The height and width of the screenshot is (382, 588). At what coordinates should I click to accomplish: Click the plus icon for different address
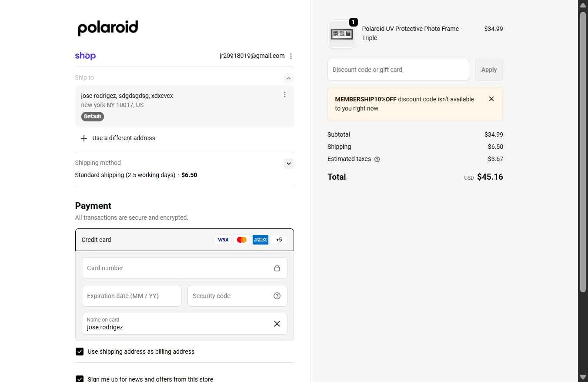click(x=84, y=138)
